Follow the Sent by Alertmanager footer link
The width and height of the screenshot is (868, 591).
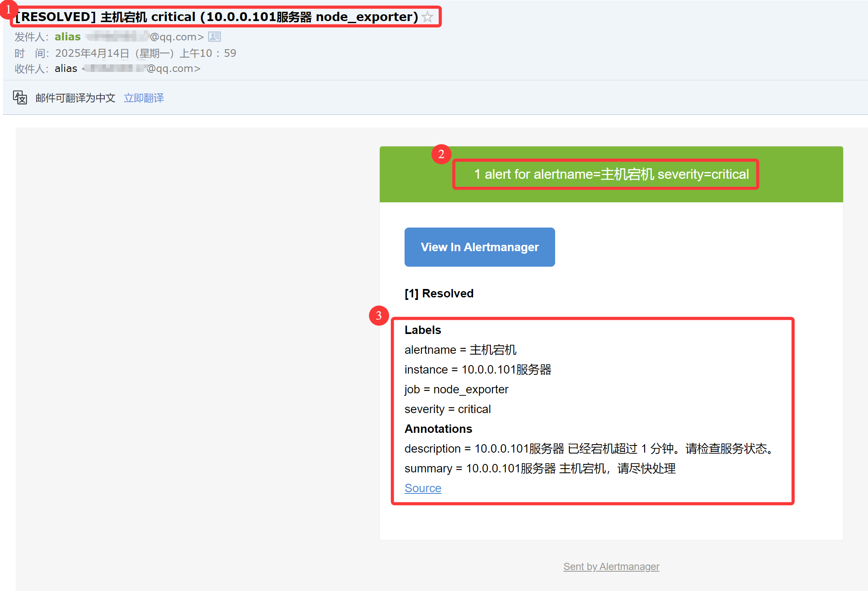tap(611, 567)
